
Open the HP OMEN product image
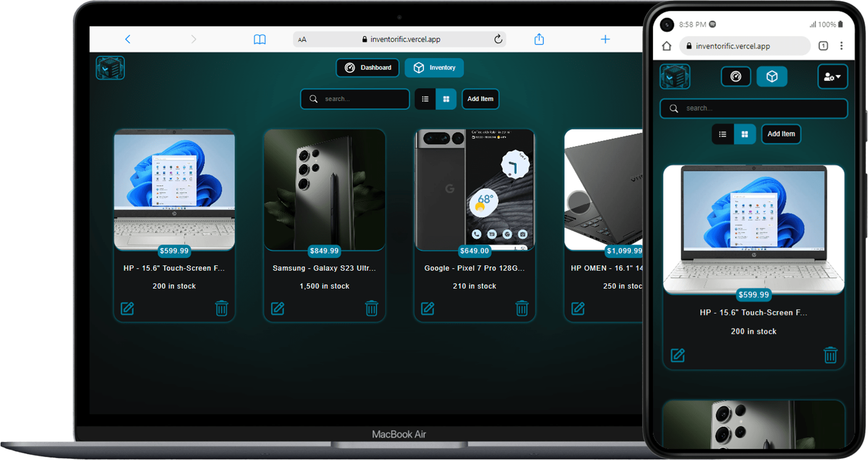pos(604,190)
